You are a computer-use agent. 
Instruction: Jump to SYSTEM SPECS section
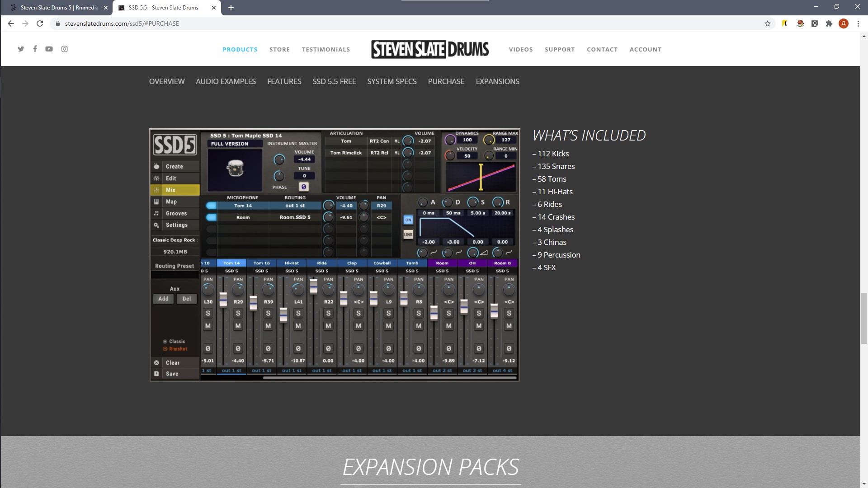[392, 81]
